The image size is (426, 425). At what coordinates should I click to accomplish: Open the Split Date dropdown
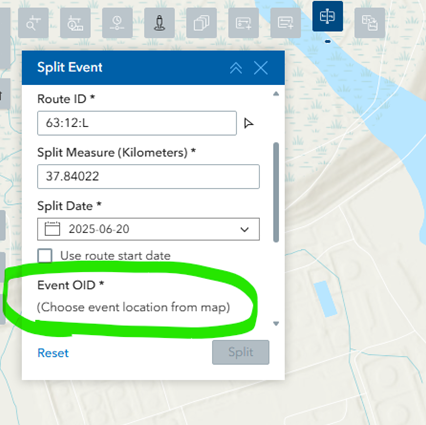245,229
